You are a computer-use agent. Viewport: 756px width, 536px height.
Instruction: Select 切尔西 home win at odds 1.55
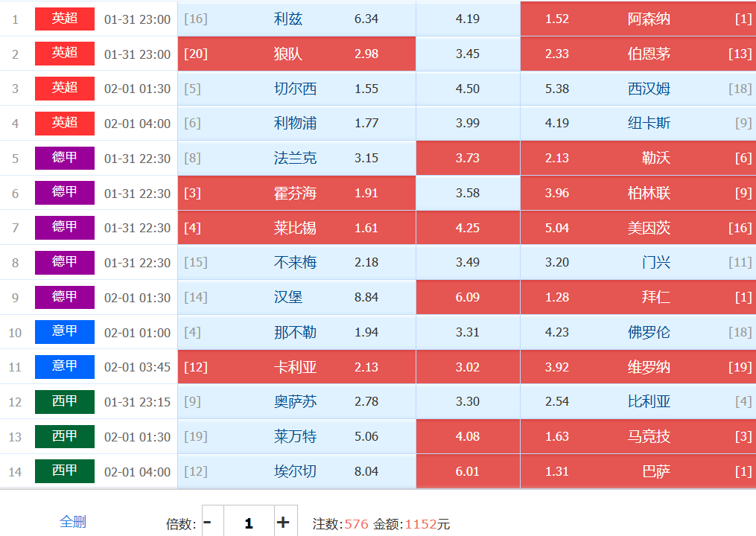point(296,89)
